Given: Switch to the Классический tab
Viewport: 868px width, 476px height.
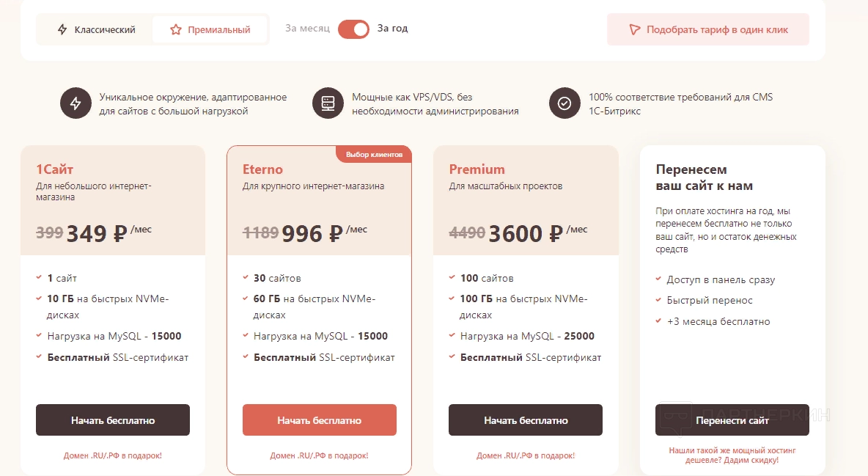Looking at the screenshot, I should (x=97, y=30).
